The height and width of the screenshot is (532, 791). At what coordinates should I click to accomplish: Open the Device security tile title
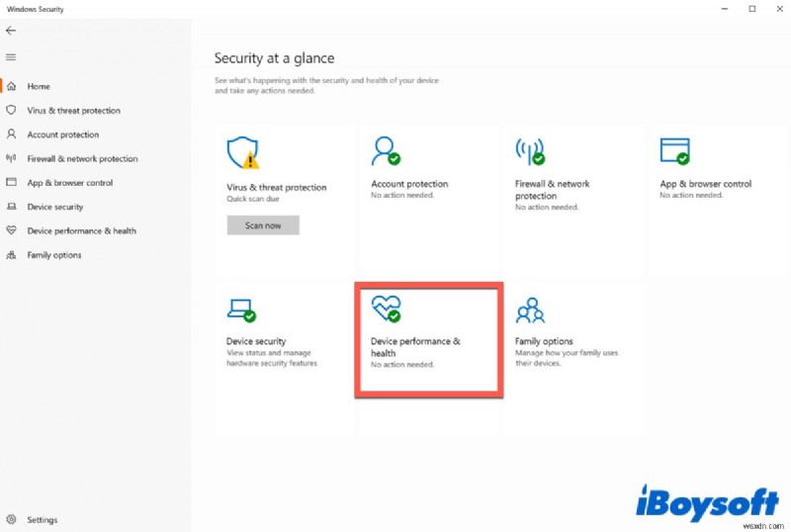[256, 341]
